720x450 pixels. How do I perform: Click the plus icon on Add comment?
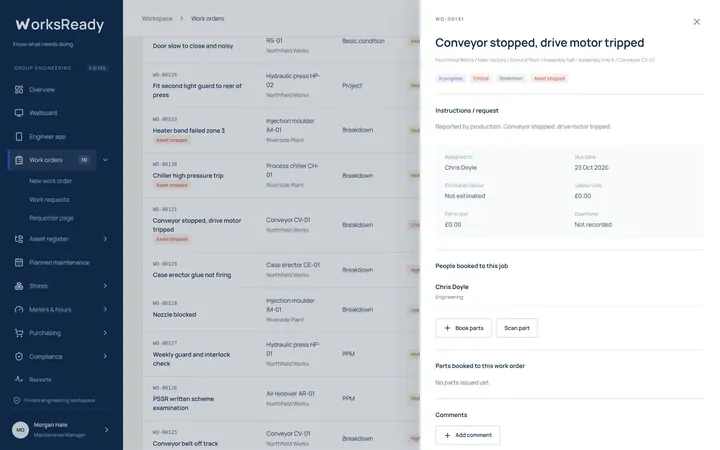[x=447, y=435]
